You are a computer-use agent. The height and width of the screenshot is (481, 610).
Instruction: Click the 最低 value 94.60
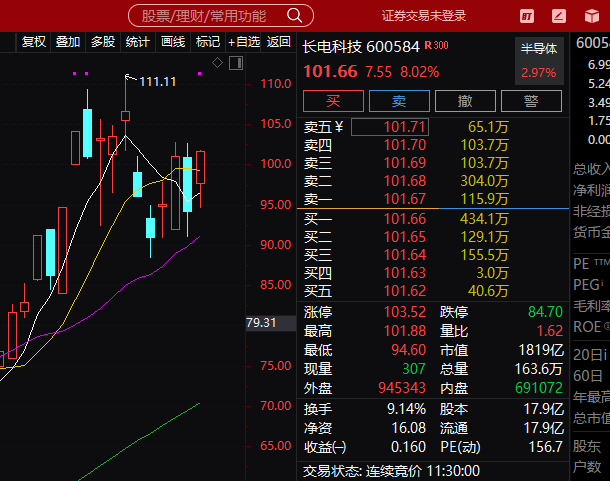[408, 350]
